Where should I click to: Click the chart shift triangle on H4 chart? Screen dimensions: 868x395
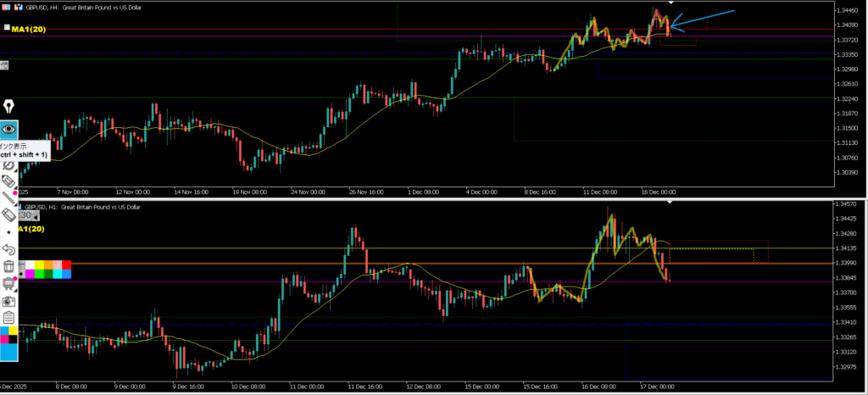point(670,3)
